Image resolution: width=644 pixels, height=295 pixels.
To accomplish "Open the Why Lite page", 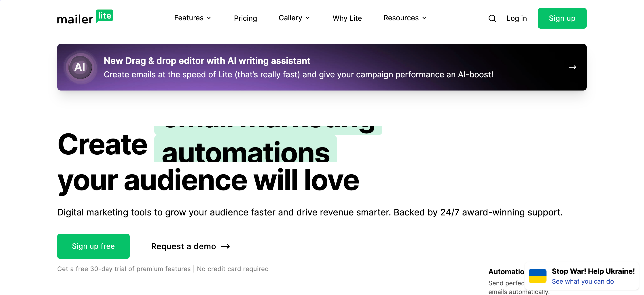I will point(347,18).
